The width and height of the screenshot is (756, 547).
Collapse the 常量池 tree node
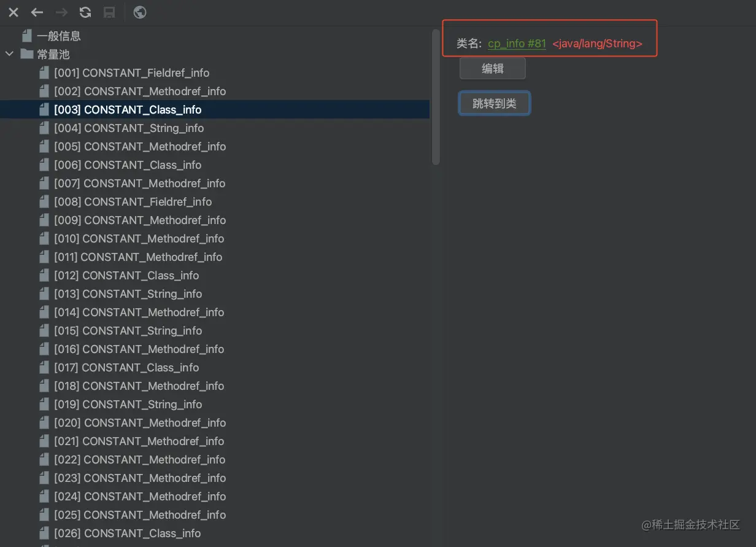(x=9, y=54)
